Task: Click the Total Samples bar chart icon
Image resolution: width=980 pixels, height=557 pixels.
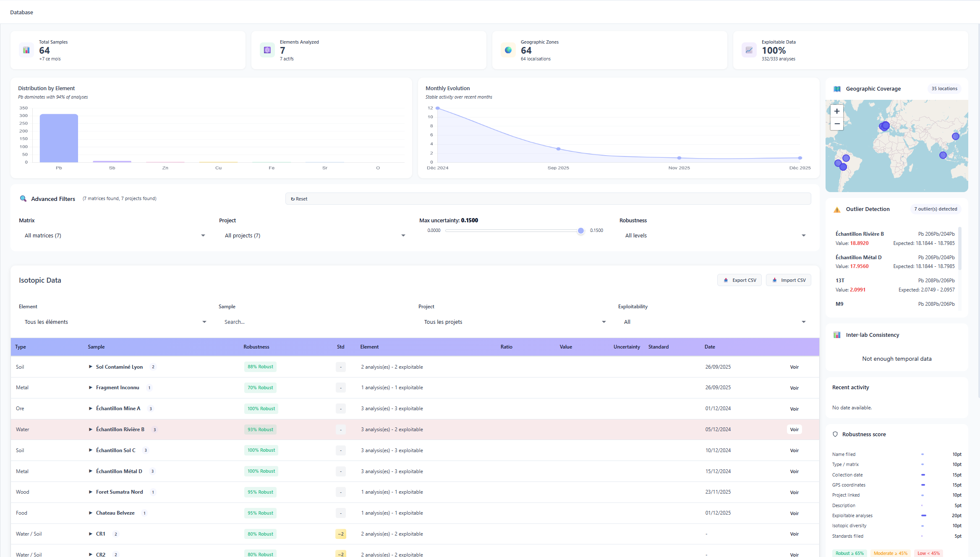Action: pyautogui.click(x=26, y=50)
